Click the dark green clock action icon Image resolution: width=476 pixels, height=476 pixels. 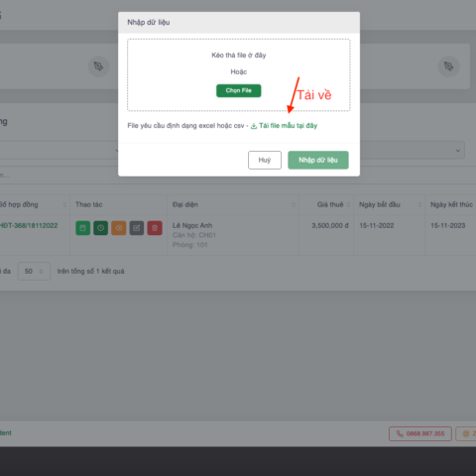101,228
